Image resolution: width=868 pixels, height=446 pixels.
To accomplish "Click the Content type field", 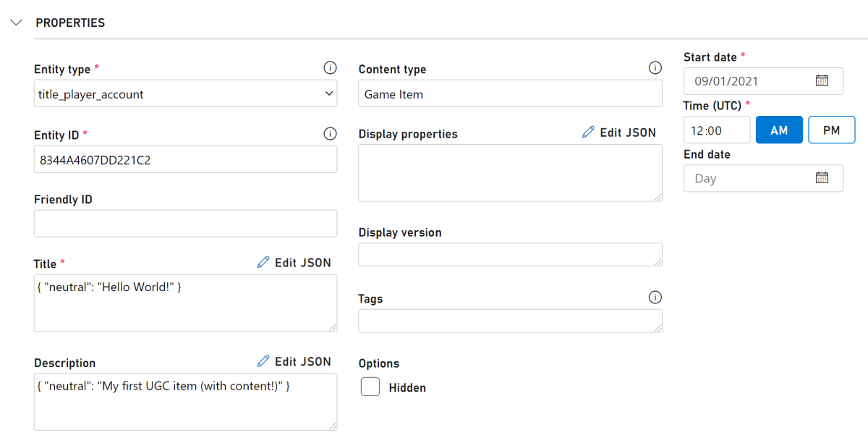I will tap(510, 94).
